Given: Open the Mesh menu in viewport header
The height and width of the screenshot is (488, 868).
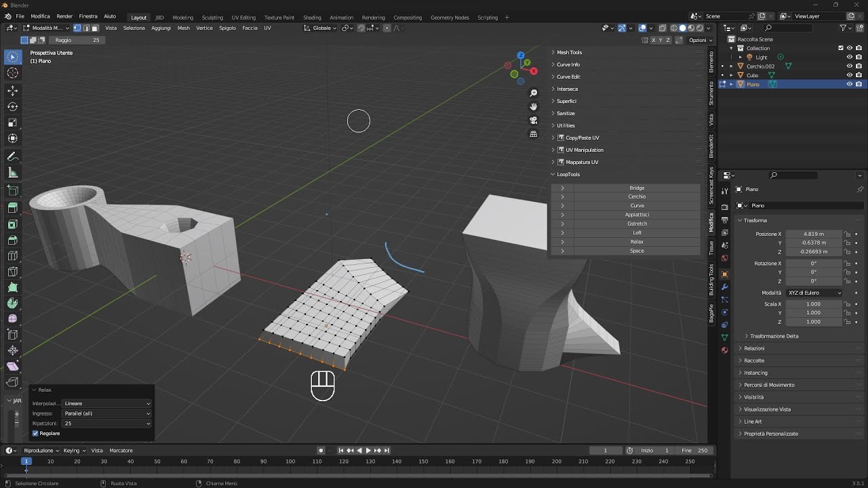Looking at the screenshot, I should coord(184,28).
